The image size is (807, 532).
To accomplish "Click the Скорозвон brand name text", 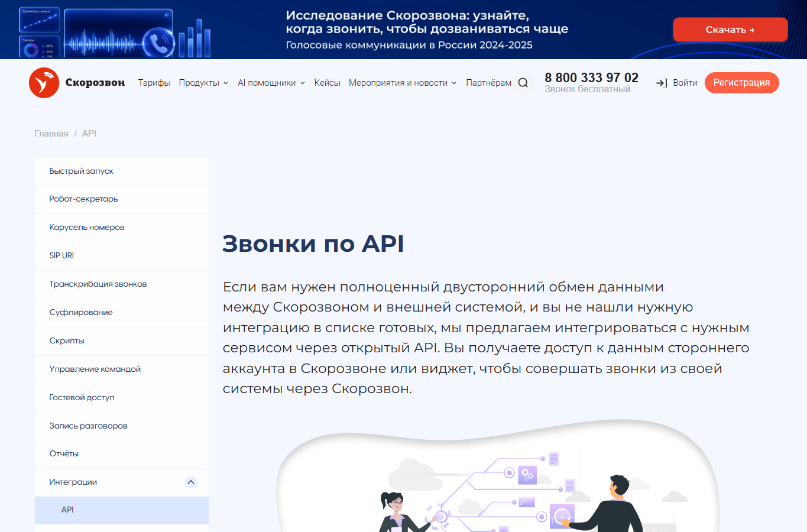I will pos(95,83).
